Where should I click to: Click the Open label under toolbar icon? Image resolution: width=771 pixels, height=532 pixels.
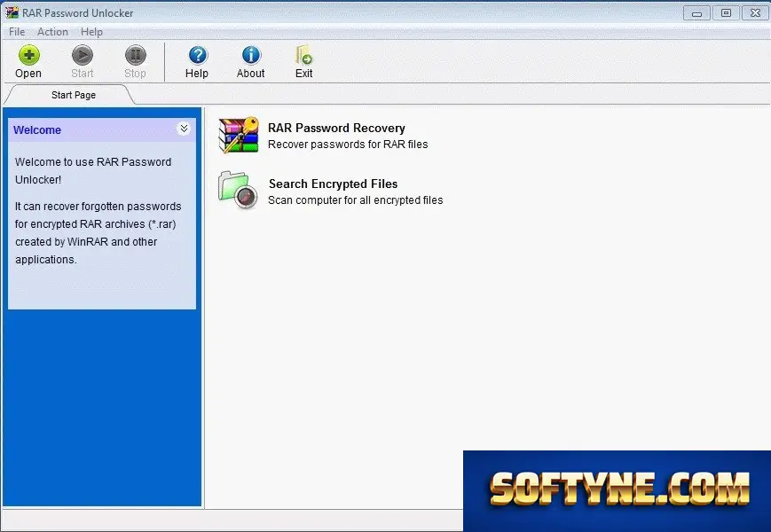(x=28, y=74)
